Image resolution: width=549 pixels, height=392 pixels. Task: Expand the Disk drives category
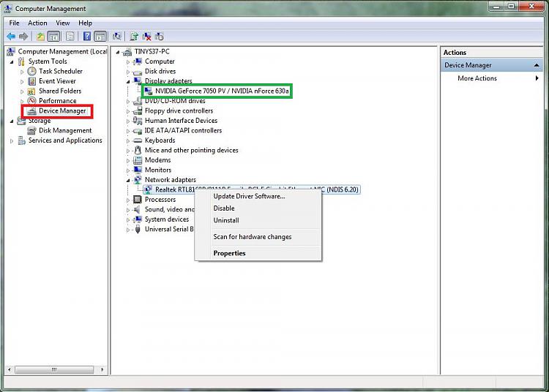(x=128, y=72)
